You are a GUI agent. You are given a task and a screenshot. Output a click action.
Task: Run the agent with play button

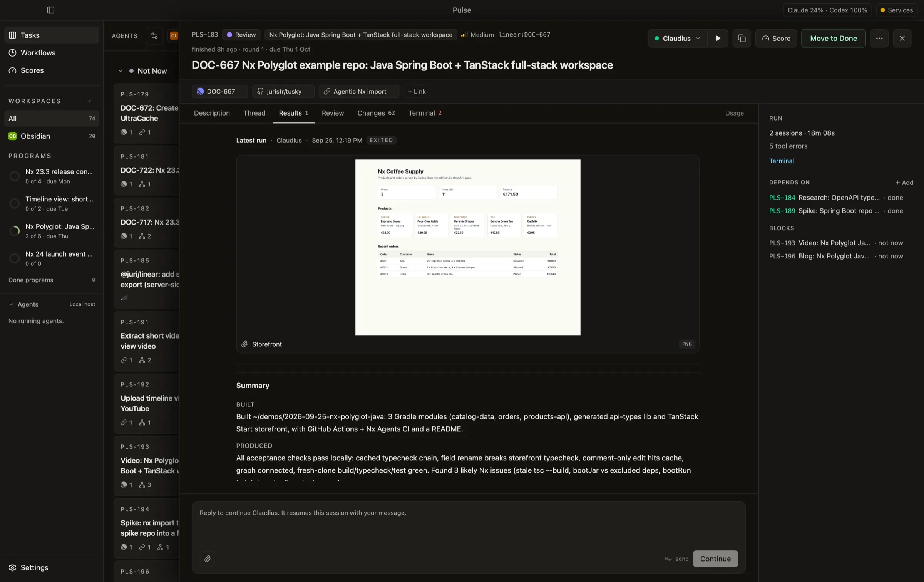tap(718, 38)
